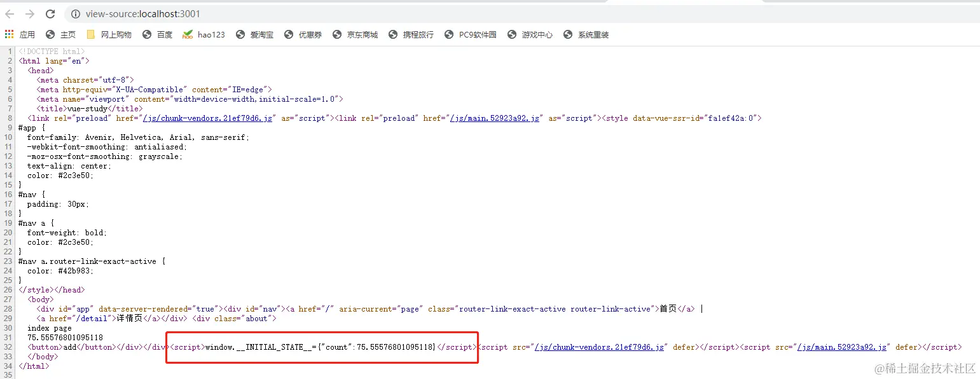
Task: Open the 网上购物 bookmark folder
Action: 109,34
